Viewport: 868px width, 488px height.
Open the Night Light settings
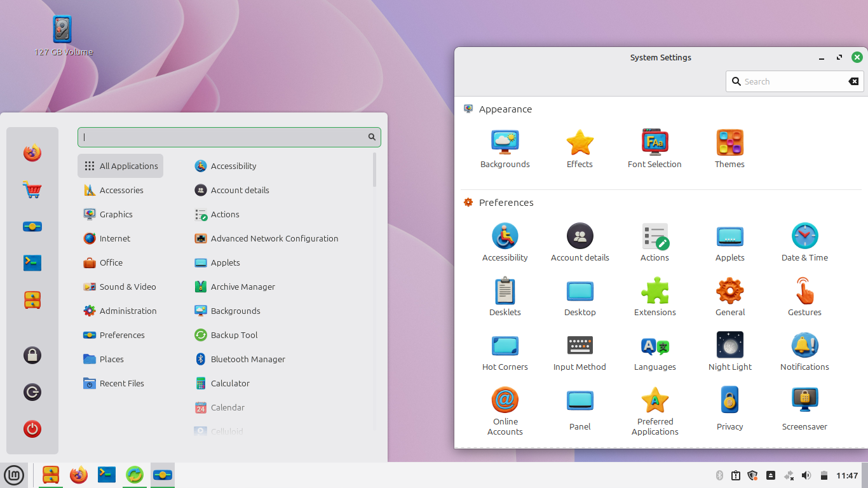(x=729, y=351)
